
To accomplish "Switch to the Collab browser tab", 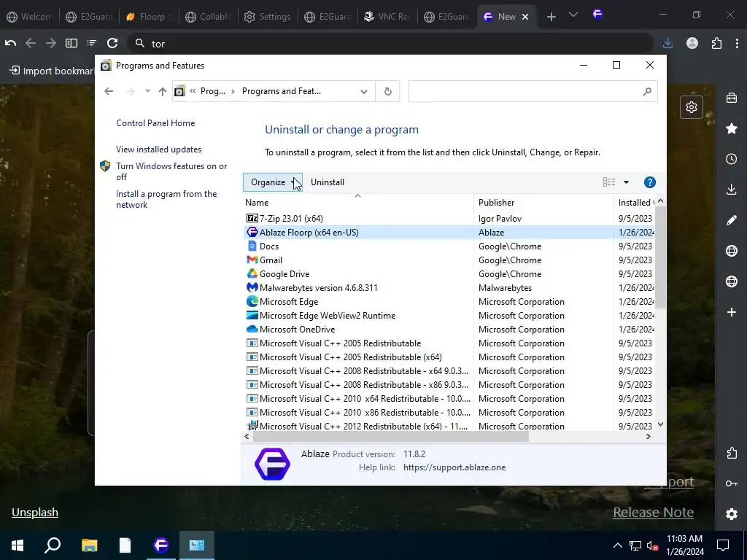I will tap(208, 17).
